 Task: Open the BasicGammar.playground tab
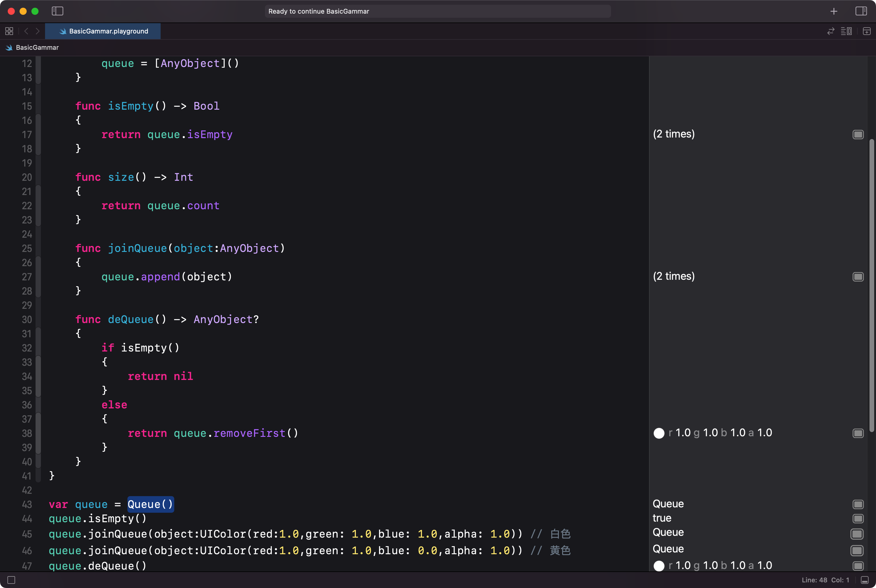103,31
